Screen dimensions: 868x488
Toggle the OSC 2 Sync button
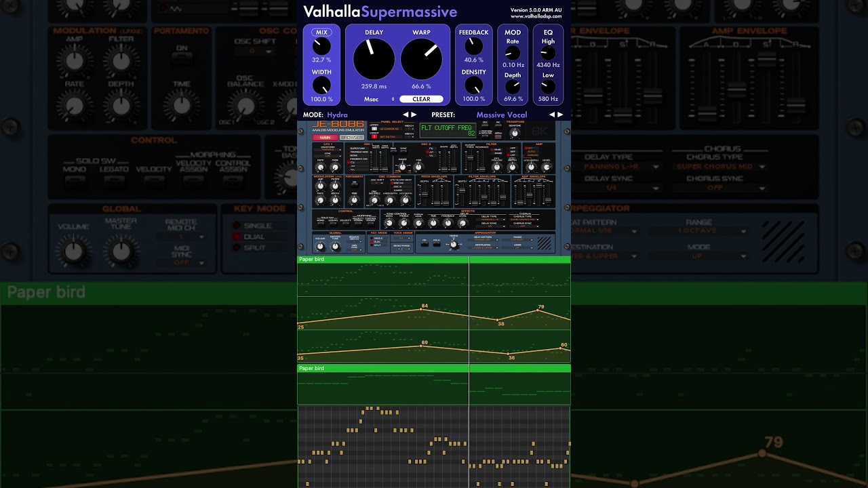pos(403,152)
